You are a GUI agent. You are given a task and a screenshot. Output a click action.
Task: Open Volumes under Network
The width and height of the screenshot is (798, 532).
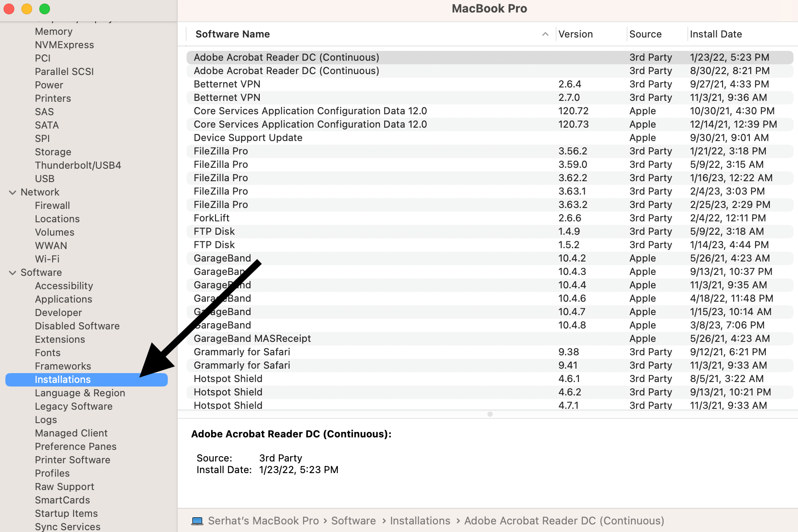(x=54, y=233)
